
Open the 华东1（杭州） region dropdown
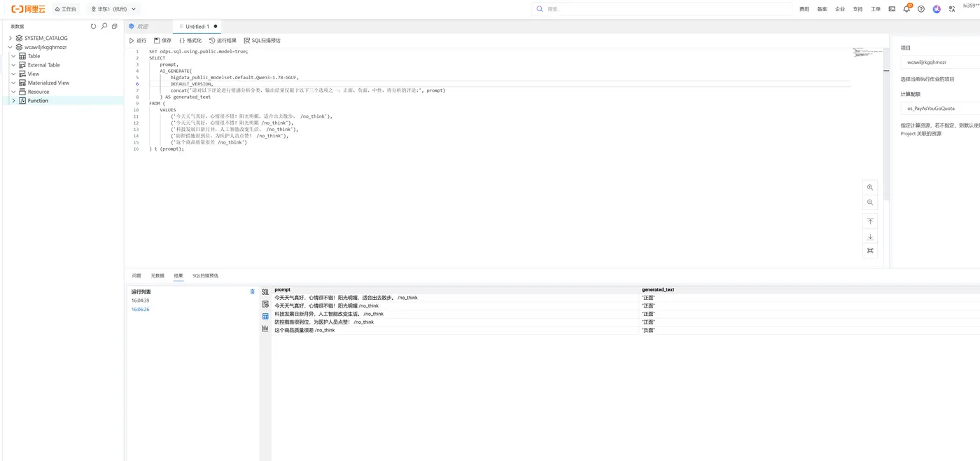pos(114,9)
